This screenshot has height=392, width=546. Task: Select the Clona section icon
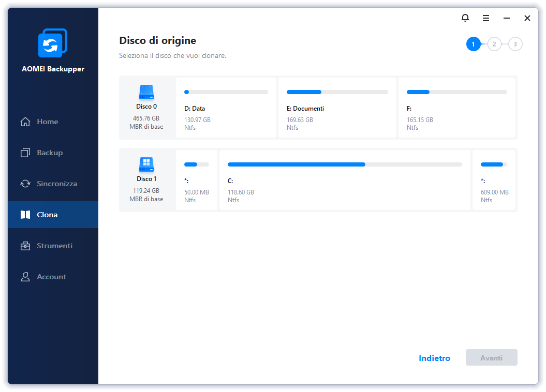point(25,215)
